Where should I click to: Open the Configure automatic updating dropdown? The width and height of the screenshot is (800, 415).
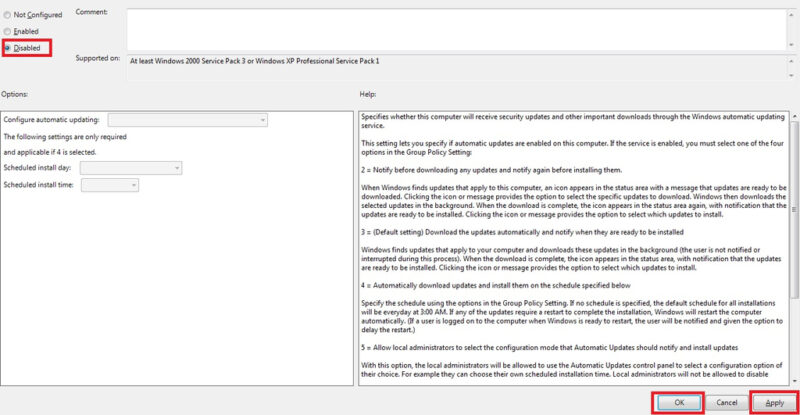[x=187, y=120]
